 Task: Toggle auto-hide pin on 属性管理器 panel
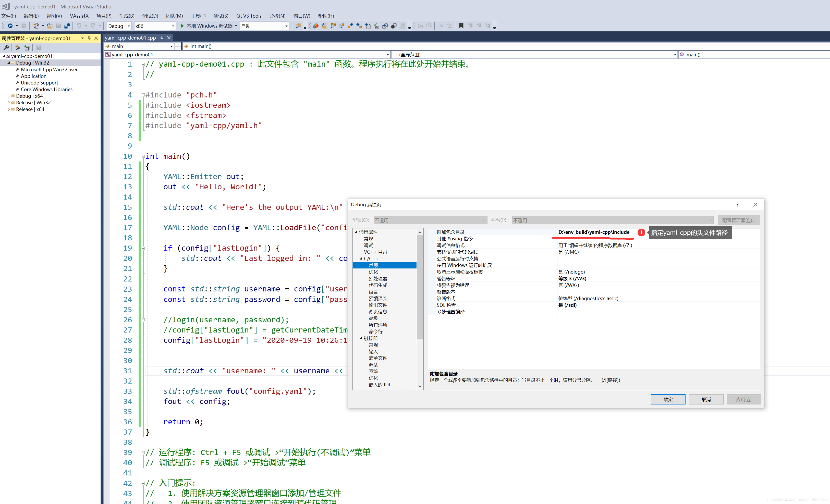point(89,39)
